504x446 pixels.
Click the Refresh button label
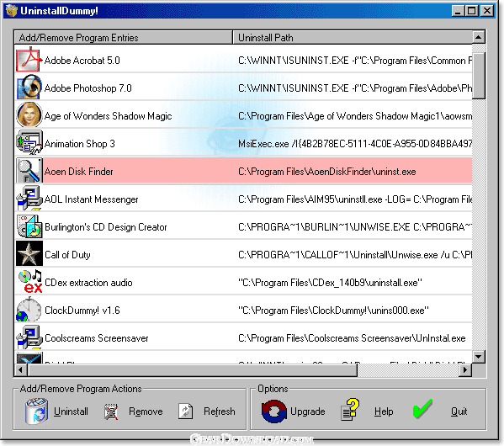pyautogui.click(x=220, y=411)
